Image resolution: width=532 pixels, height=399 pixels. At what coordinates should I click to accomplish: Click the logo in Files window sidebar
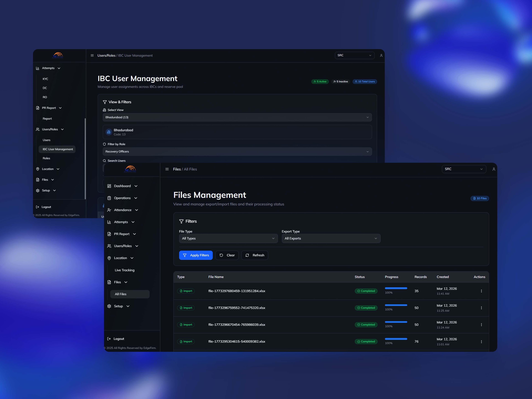pyautogui.click(x=130, y=169)
